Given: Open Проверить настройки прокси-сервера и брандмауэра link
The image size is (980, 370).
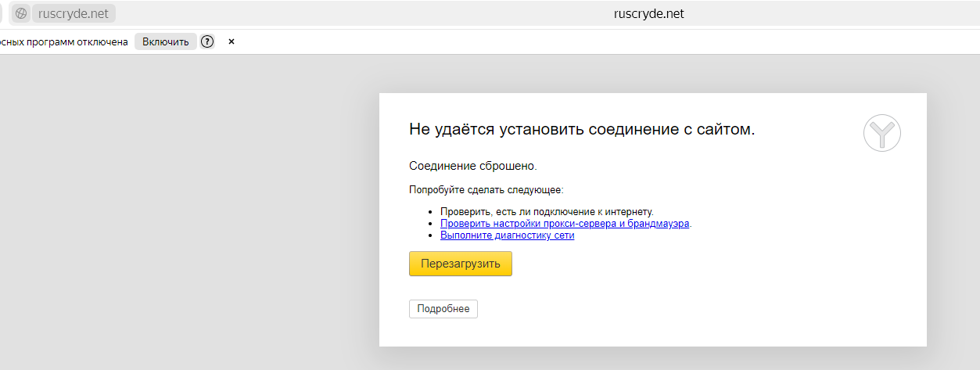Looking at the screenshot, I should 564,224.
